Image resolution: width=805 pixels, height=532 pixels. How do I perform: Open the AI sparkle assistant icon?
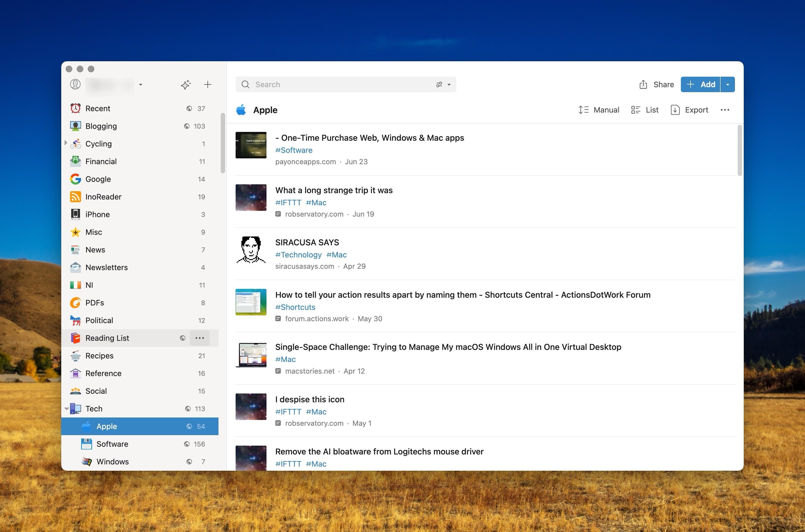[x=186, y=84]
